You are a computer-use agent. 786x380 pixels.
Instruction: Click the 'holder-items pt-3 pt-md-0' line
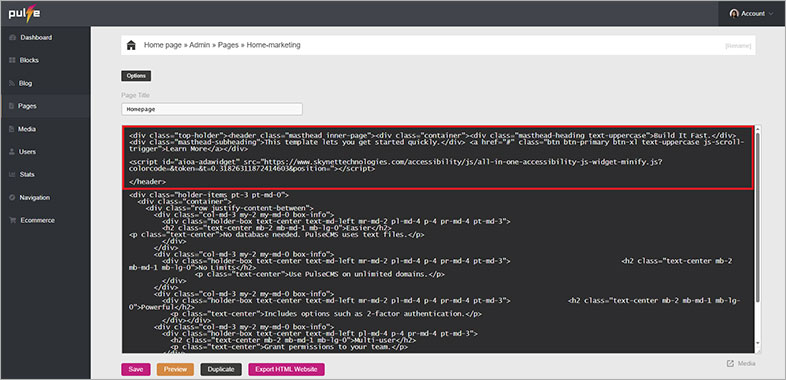209,195
